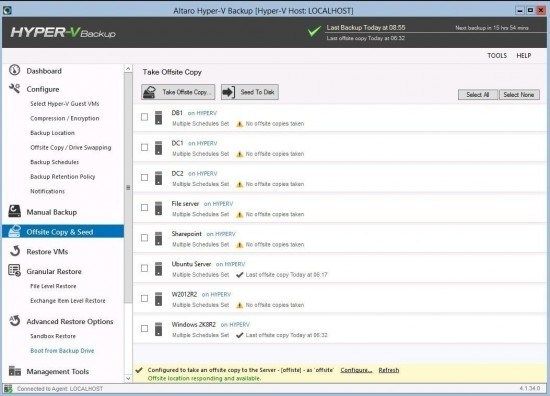Viewport: 550px width, 396px height.
Task: Click the Restore VMs arrow icon
Action: (x=15, y=251)
